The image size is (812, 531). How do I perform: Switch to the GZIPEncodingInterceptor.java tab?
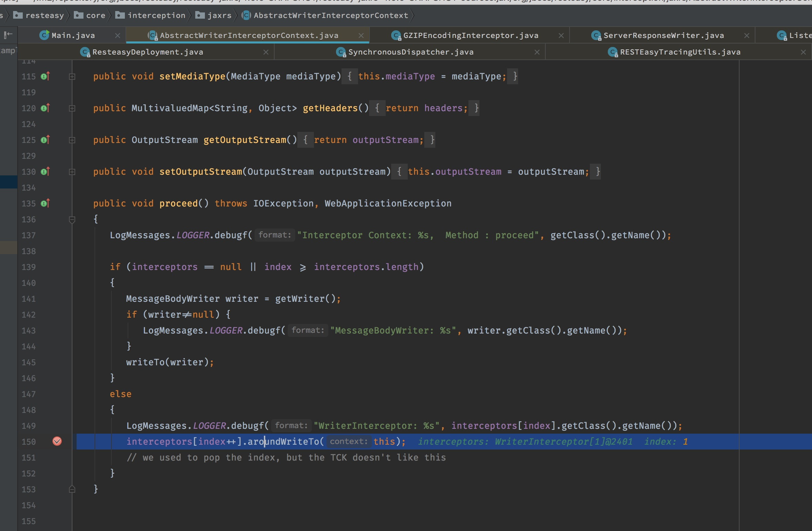471,35
